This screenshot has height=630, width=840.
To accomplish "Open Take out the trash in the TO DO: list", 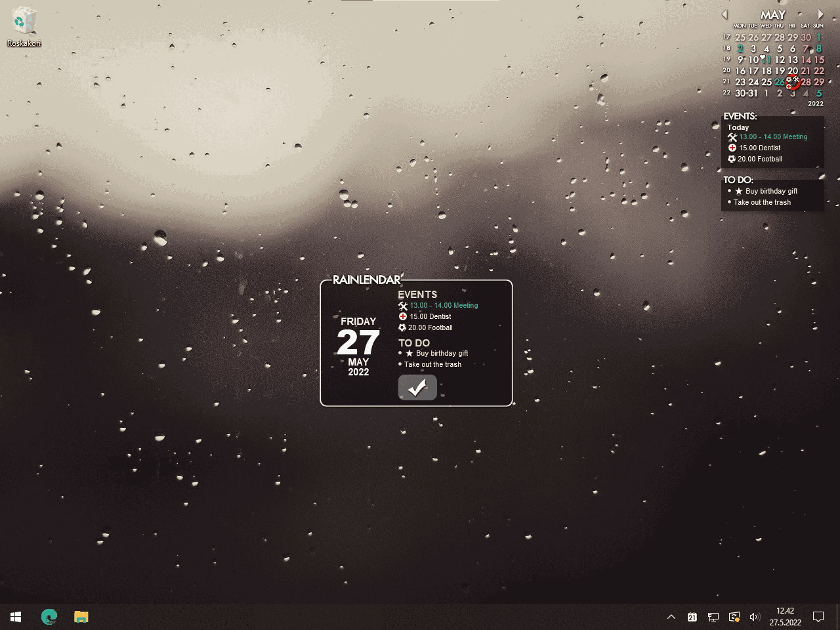I will click(x=763, y=203).
